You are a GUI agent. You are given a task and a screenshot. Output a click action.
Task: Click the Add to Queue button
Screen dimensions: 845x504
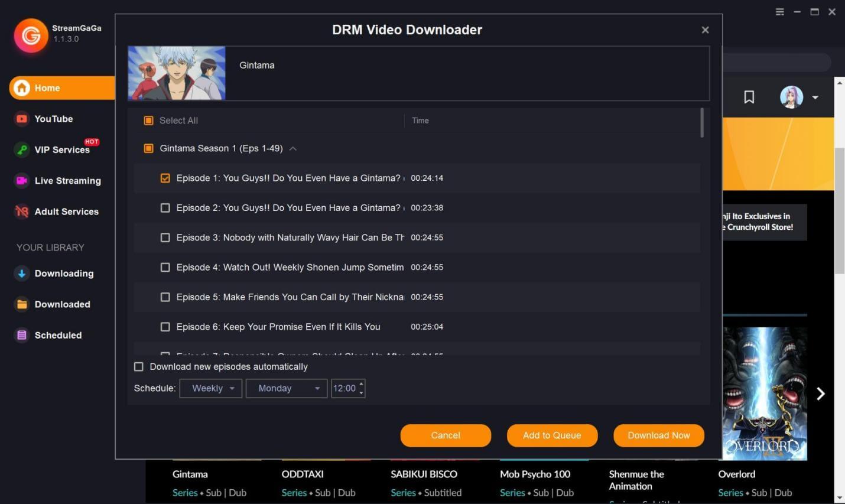click(x=552, y=435)
